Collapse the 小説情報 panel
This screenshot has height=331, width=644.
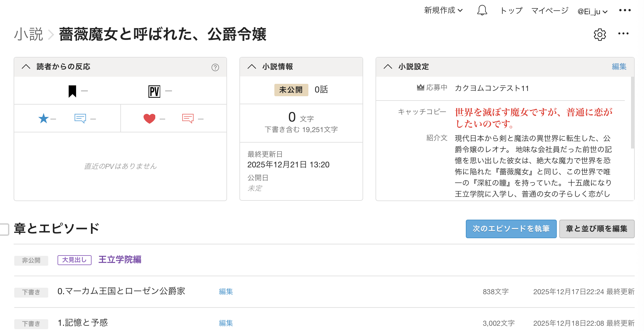pyautogui.click(x=252, y=67)
